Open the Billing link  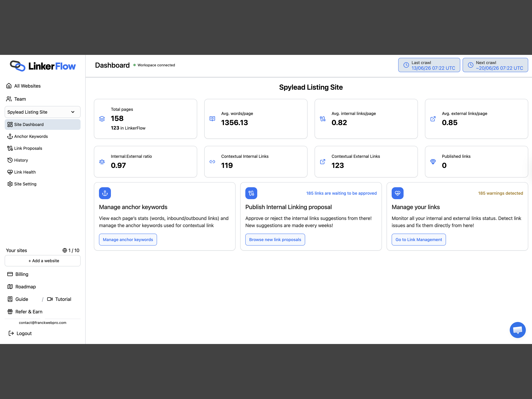pyautogui.click(x=22, y=274)
